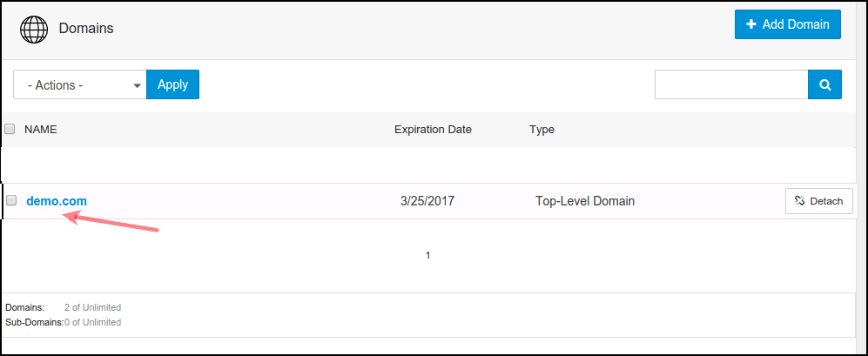868x356 pixels.
Task: Click the Top-Level Domain type cell
Action: 585,201
